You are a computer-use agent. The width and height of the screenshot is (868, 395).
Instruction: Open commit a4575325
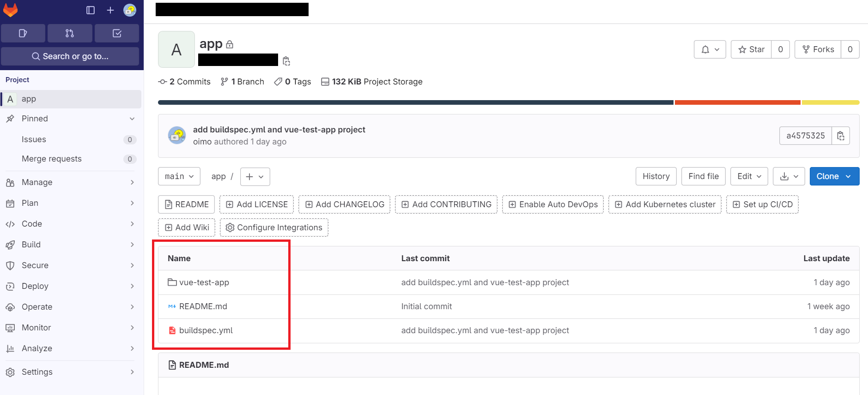click(x=806, y=136)
